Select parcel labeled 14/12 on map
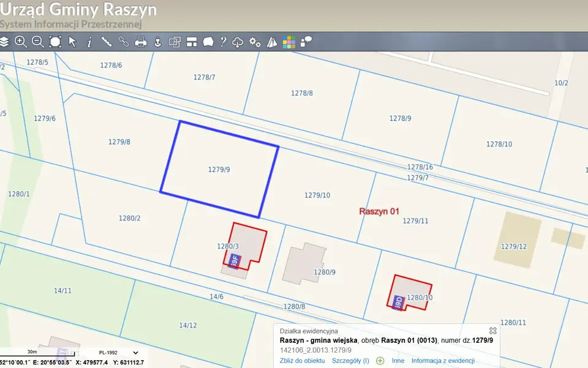This screenshot has width=588, height=368. (188, 325)
